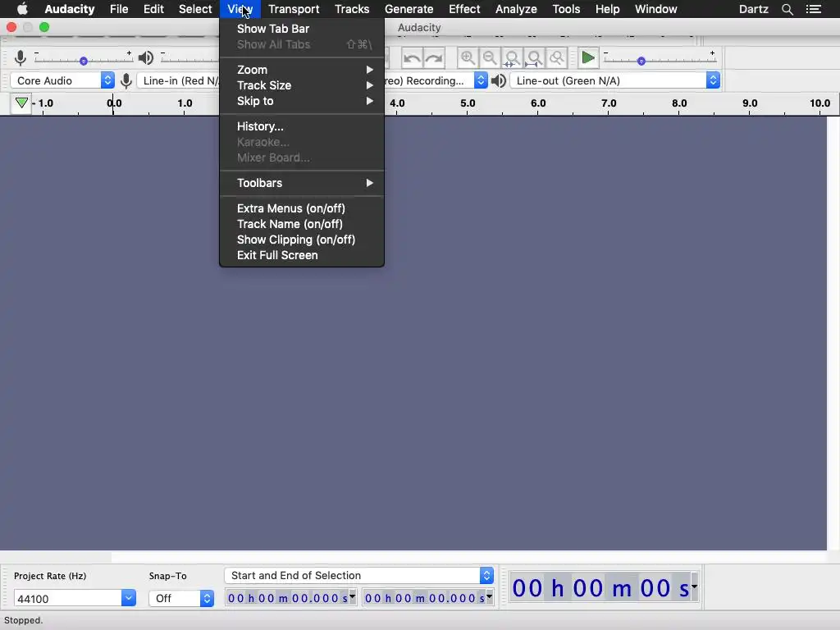840x630 pixels.
Task: Open the Notification Center list icon
Action: coord(813,9)
